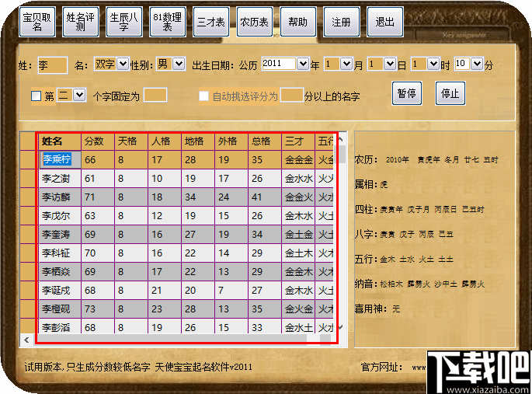The image size is (532, 394).
Task: Click the 天格 column header
Action: click(x=131, y=141)
